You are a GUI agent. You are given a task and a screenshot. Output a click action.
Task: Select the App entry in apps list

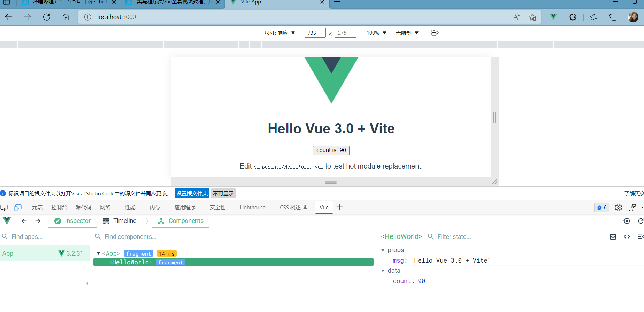pyautogui.click(x=45, y=253)
